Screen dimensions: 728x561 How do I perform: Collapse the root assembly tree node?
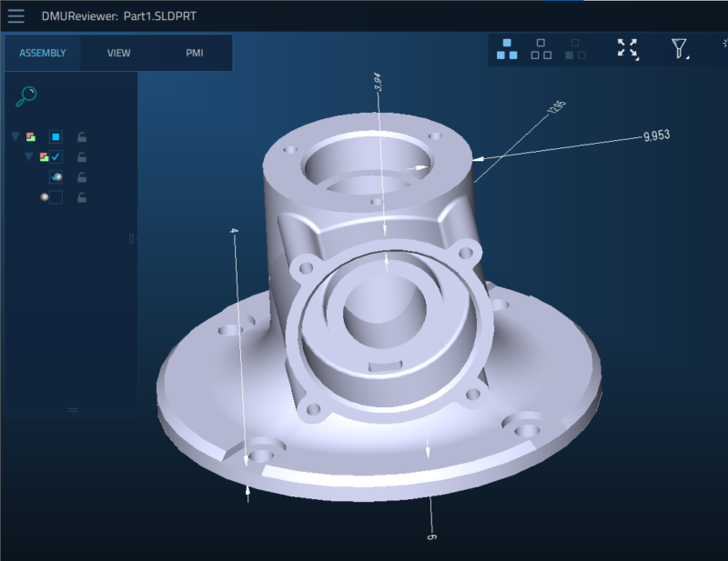(x=15, y=135)
